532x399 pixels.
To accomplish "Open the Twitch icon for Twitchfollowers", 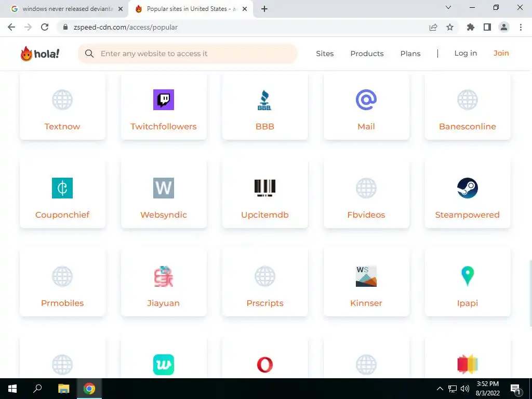I will pyautogui.click(x=164, y=100).
